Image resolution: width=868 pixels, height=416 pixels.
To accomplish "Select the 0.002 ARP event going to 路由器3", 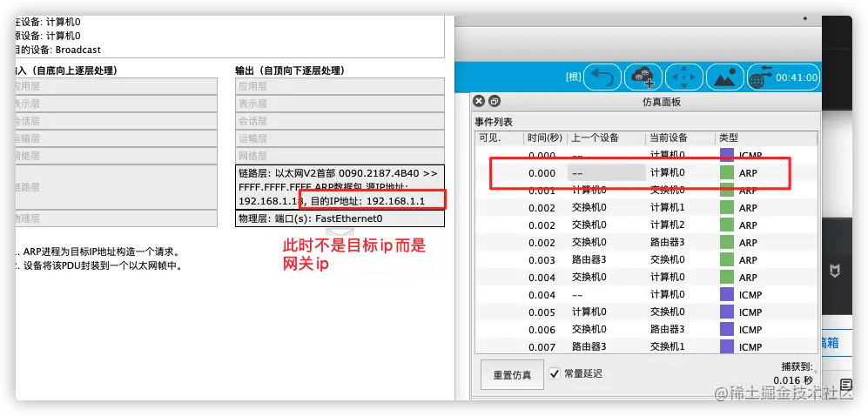I will point(646,242).
